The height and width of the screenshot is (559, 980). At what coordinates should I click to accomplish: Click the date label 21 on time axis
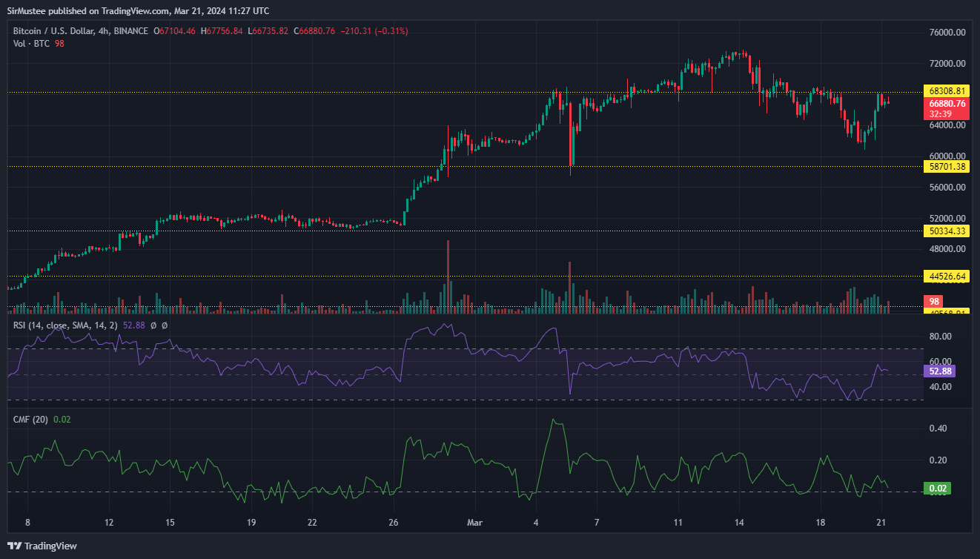pyautogui.click(x=881, y=523)
